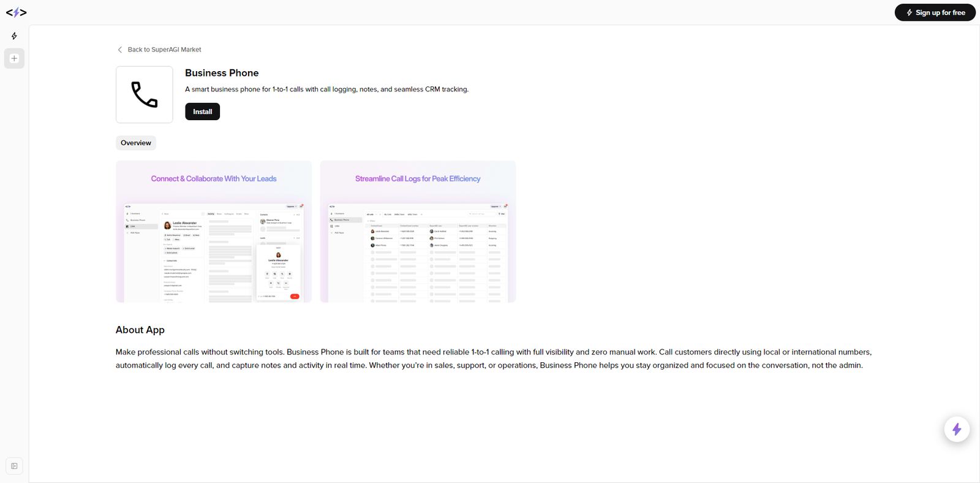Viewport: 980px width, 483px height.
Task: Select the Overview tab
Action: [135, 143]
